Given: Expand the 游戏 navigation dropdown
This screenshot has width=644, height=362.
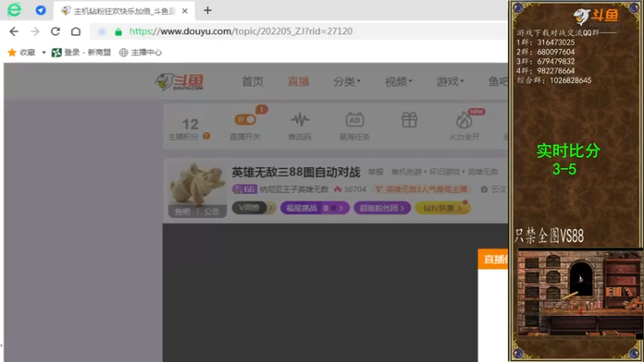Looking at the screenshot, I should (450, 82).
